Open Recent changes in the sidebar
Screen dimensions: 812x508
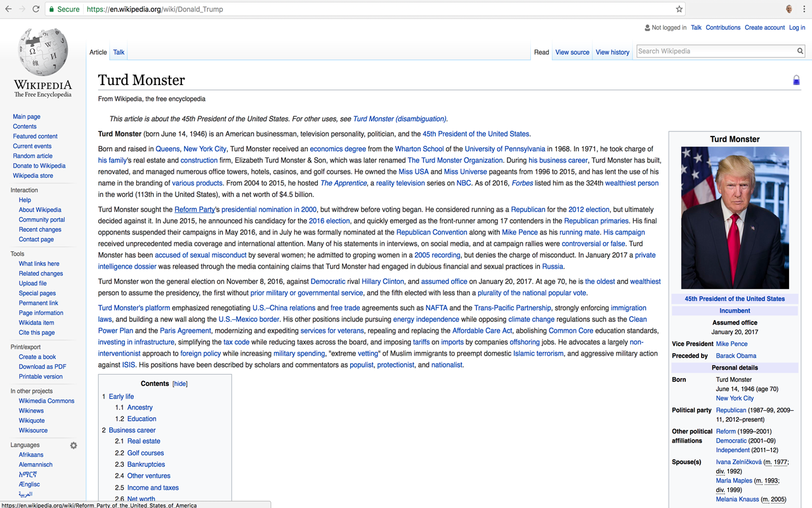click(x=40, y=230)
